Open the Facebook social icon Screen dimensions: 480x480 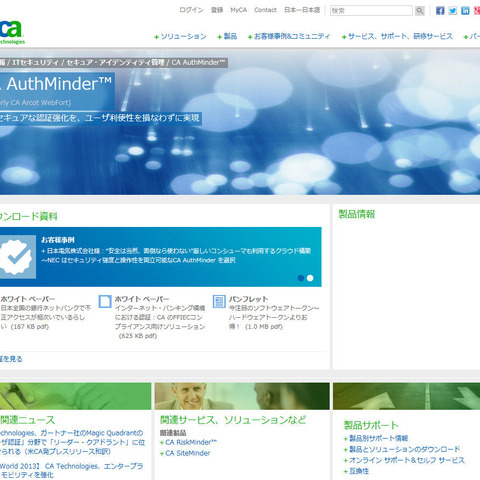click(440, 11)
